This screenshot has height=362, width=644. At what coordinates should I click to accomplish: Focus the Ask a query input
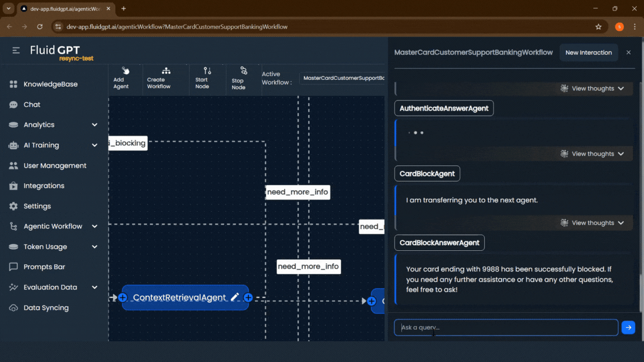(506, 327)
